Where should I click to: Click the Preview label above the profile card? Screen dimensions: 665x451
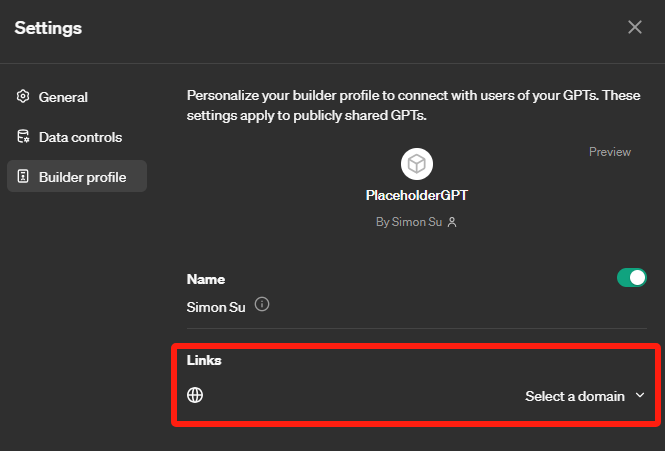[609, 152]
